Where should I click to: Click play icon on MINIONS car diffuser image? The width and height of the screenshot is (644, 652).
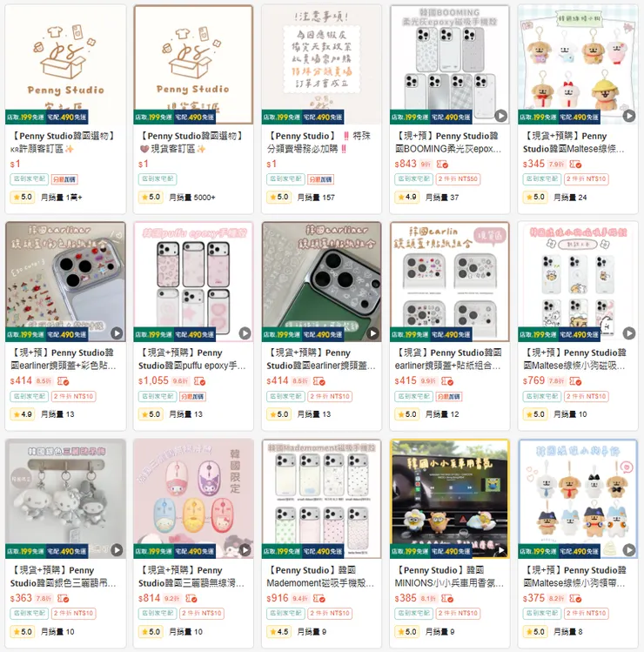click(x=500, y=550)
